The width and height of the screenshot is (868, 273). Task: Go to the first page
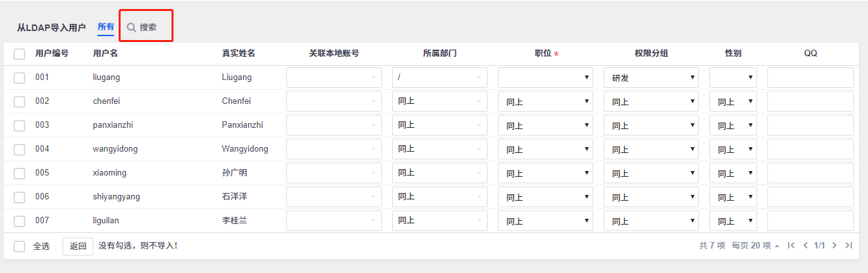[791, 245]
